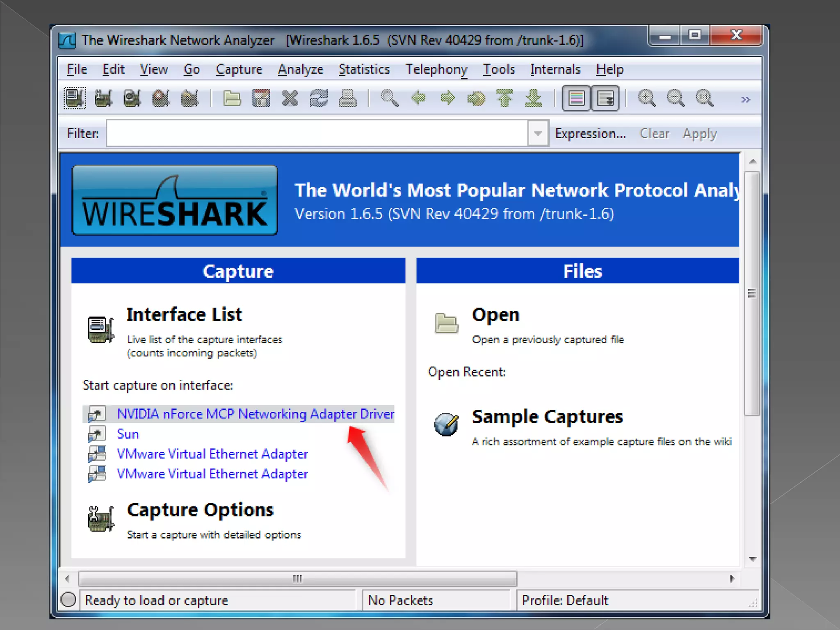Image resolution: width=840 pixels, height=630 pixels.
Task: Expand the toolbar overflow chevron
Action: (746, 100)
